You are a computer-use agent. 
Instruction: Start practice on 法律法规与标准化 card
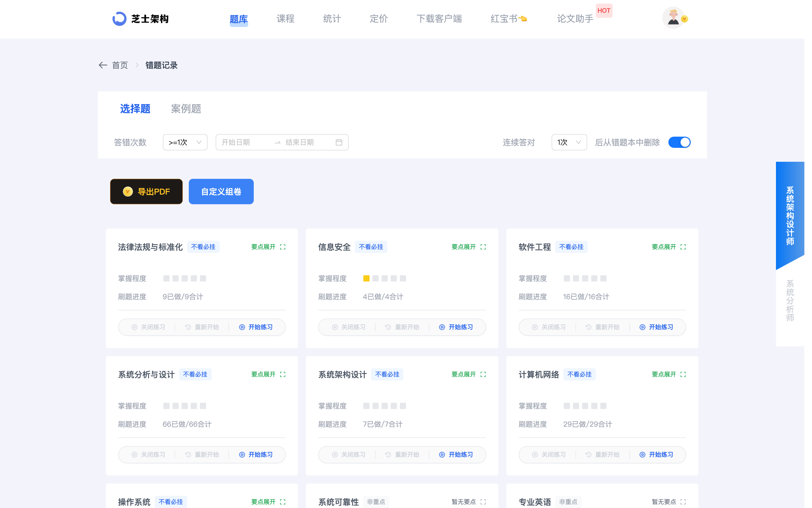coord(256,327)
